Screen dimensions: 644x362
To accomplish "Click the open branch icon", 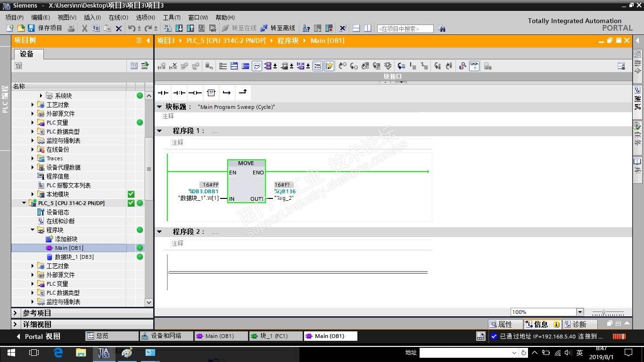I will click(x=227, y=92).
